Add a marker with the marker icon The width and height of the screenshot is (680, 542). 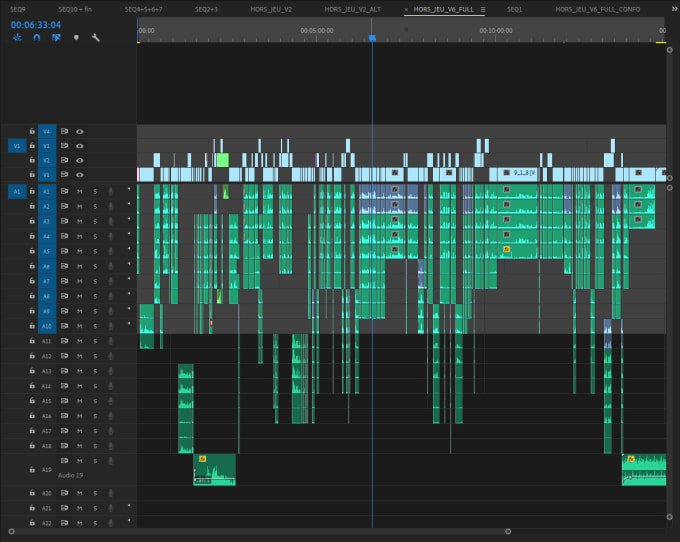pos(76,38)
